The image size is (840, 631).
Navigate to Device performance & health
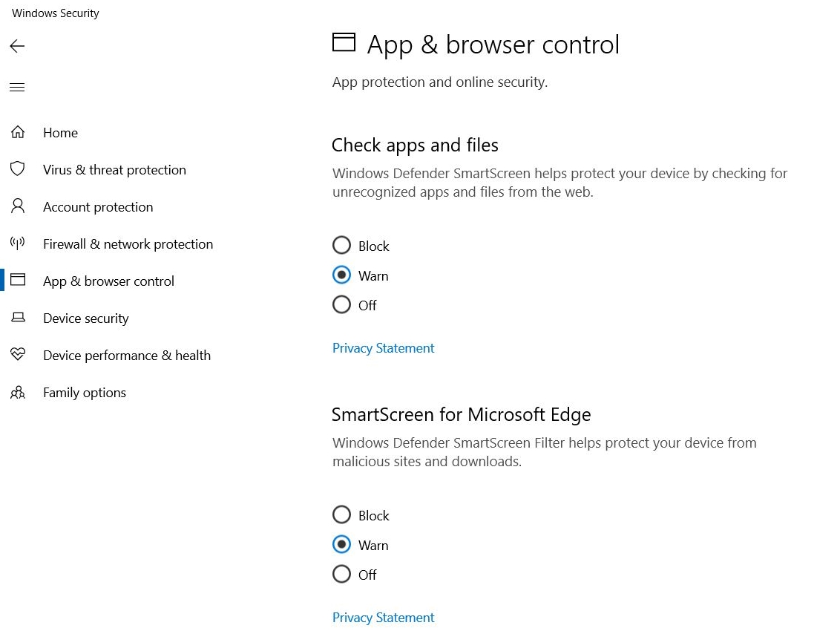coord(127,356)
